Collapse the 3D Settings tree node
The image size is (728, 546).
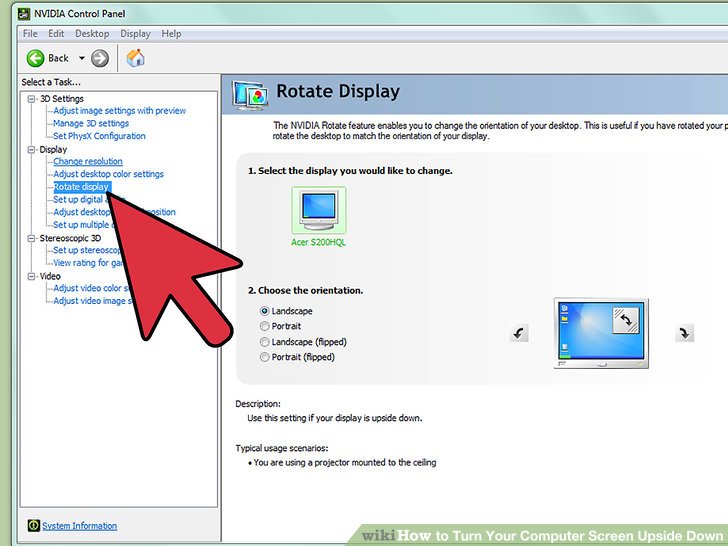(32, 99)
